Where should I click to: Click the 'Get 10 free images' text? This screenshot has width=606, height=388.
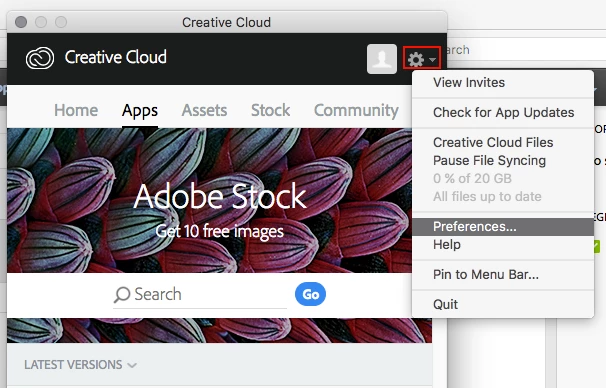[x=220, y=231]
